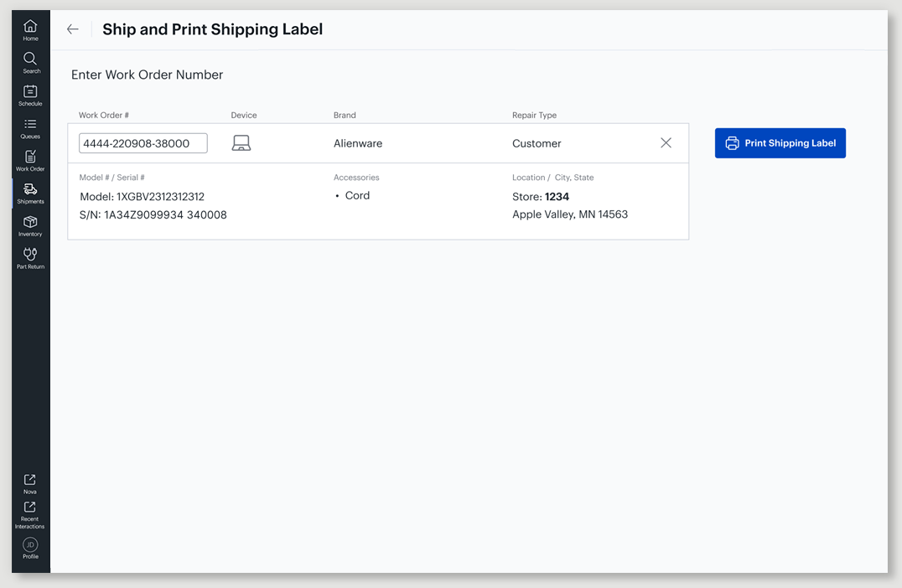Click the laptop device icon
The image size is (902, 588).
(x=241, y=143)
